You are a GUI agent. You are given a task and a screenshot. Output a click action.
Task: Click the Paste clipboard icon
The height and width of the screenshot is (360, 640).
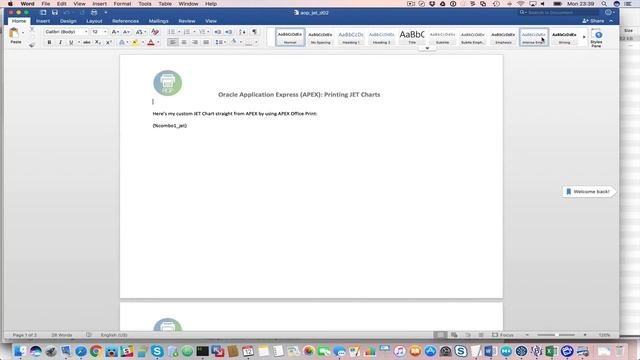[14, 33]
